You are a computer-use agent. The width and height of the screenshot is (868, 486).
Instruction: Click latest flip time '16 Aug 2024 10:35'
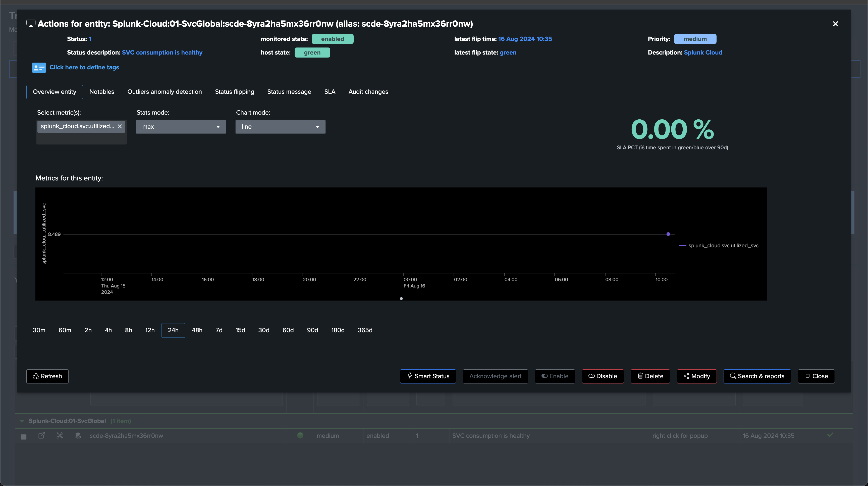point(525,39)
